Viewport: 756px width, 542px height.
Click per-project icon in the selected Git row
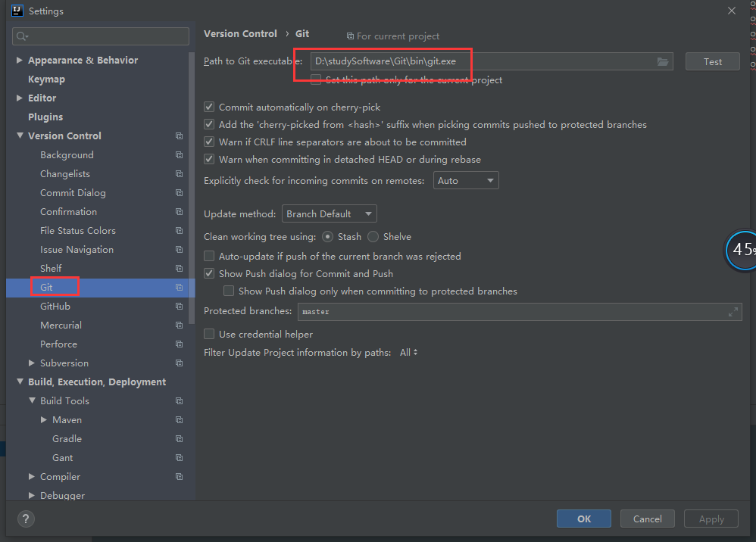pos(179,287)
